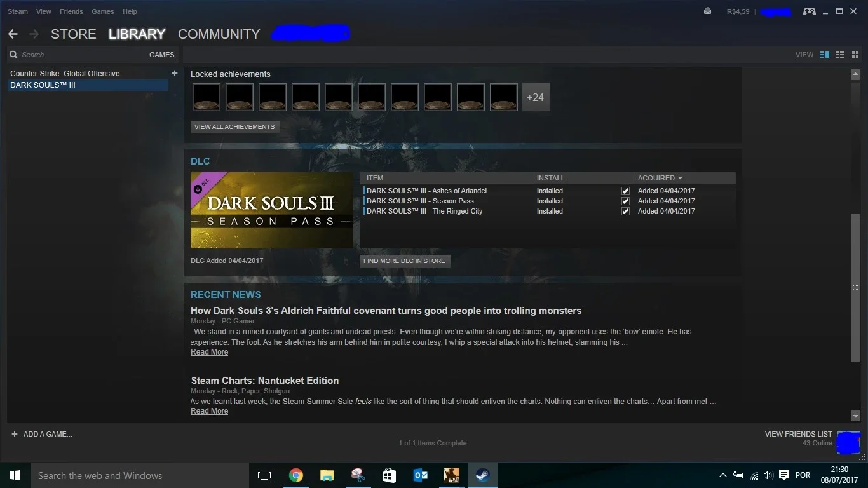
Task: Open the Aldrich Faithful covenant news headline
Action: [x=386, y=311]
